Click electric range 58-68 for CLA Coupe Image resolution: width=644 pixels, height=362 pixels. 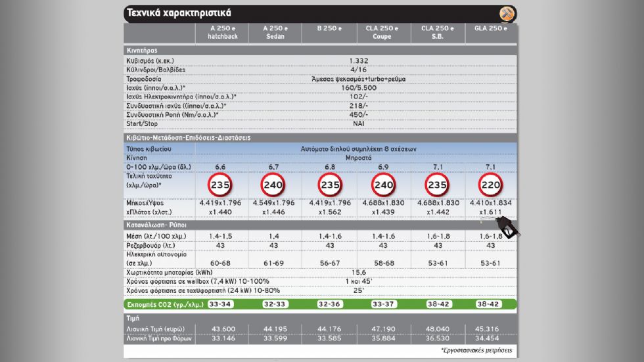(x=384, y=263)
